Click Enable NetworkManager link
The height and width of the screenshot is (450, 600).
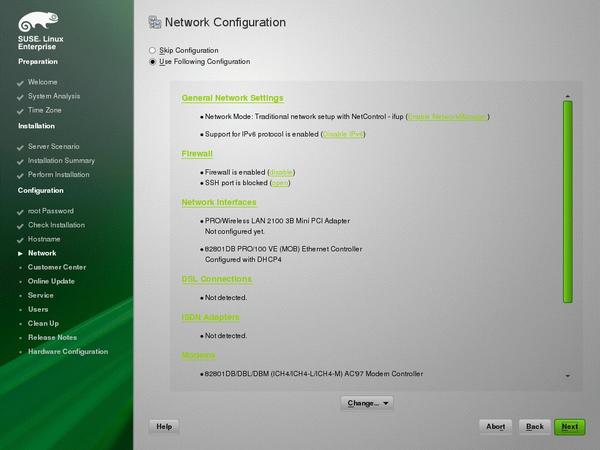click(x=447, y=117)
